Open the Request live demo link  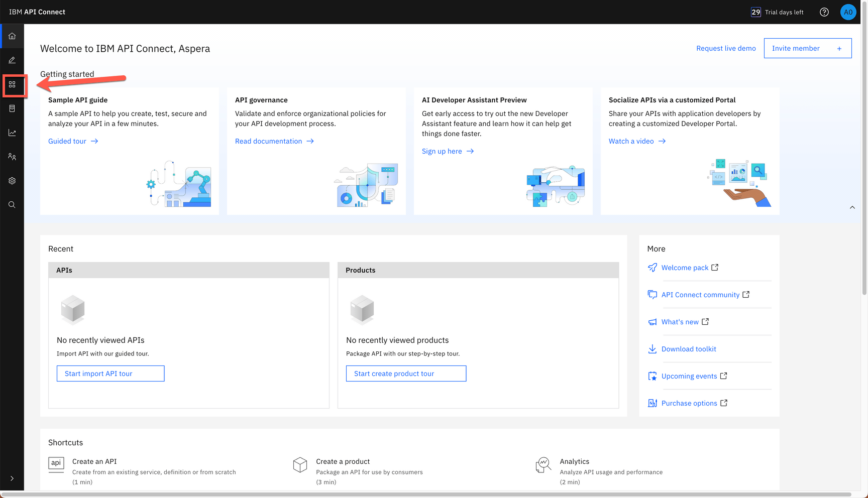coord(726,48)
